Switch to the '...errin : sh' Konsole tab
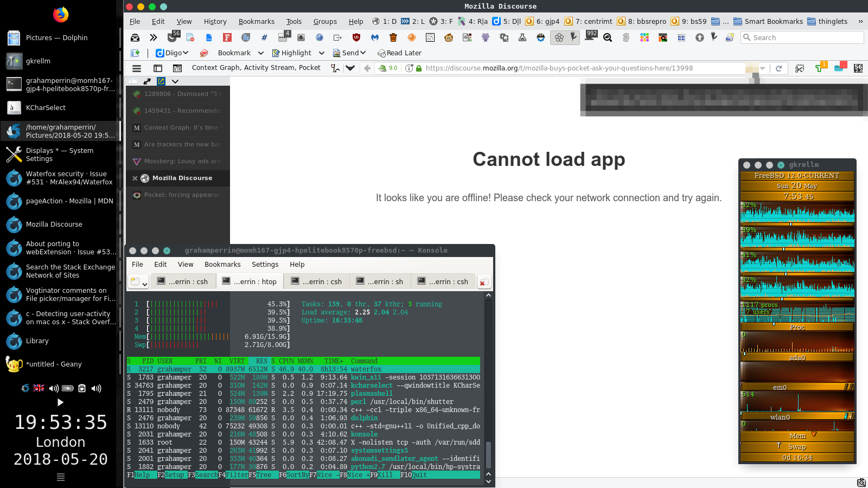 (x=380, y=281)
